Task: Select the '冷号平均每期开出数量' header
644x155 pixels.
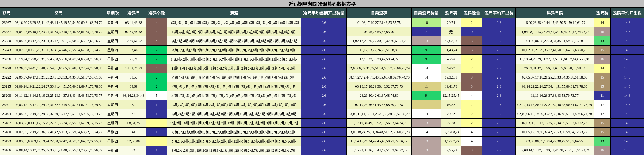Action: [x=324, y=13]
